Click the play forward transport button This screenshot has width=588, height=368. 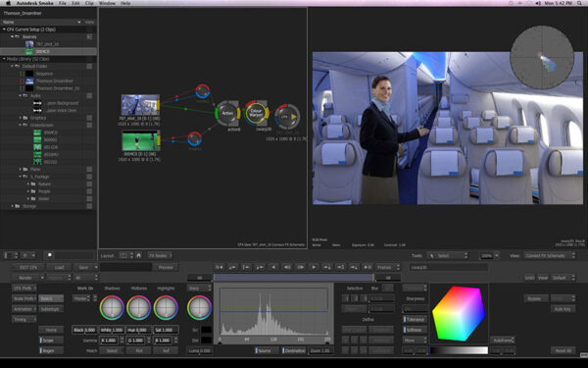[314, 267]
